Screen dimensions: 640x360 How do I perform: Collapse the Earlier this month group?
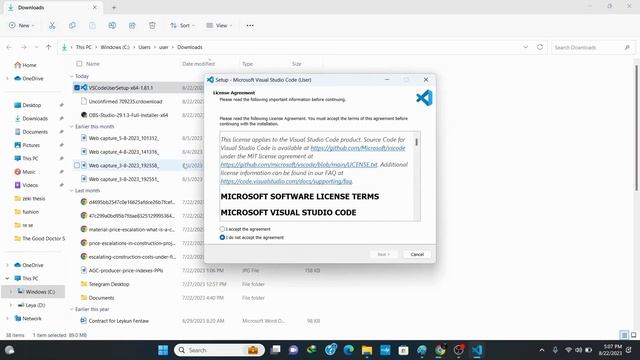[x=71, y=127]
